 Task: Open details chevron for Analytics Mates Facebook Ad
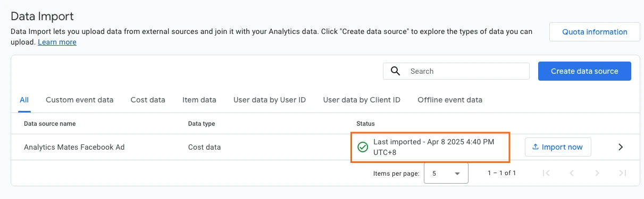pyautogui.click(x=620, y=147)
